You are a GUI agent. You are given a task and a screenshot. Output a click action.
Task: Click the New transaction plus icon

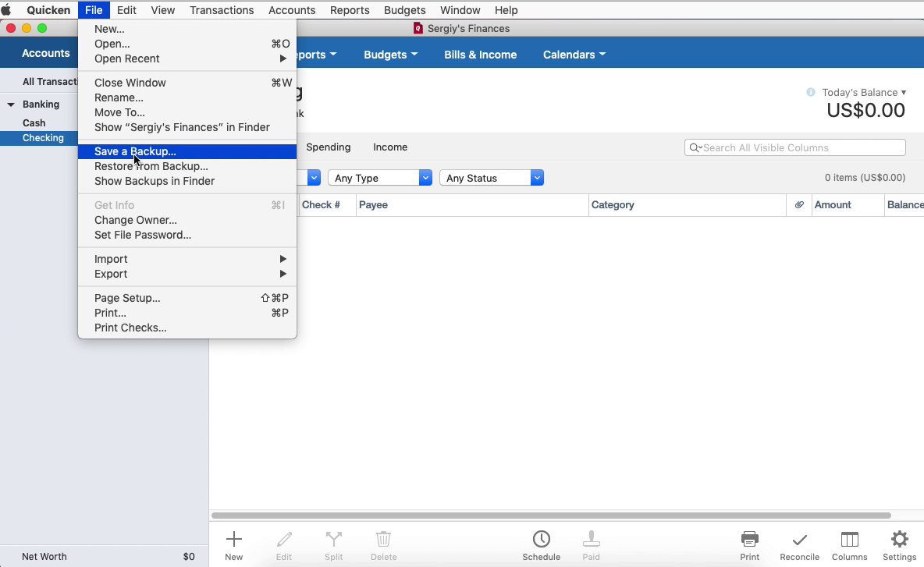pos(234,540)
